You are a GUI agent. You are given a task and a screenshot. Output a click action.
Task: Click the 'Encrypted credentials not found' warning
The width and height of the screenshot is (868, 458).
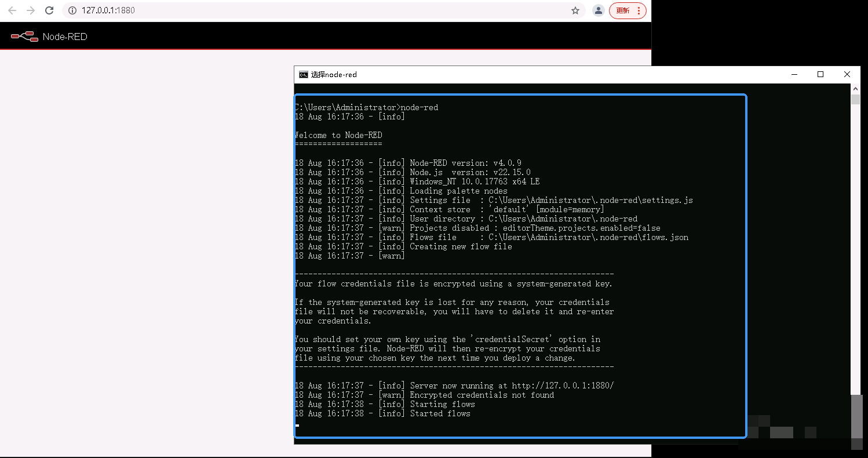pos(424,395)
